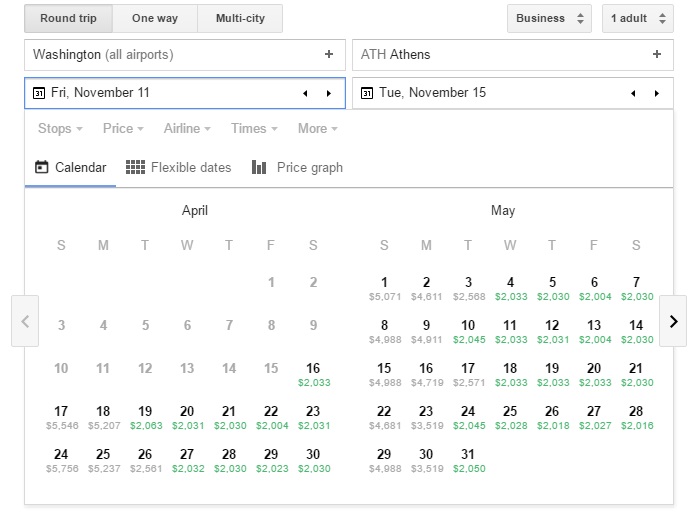Open the 1 adult passengers dropdown

[x=637, y=18]
